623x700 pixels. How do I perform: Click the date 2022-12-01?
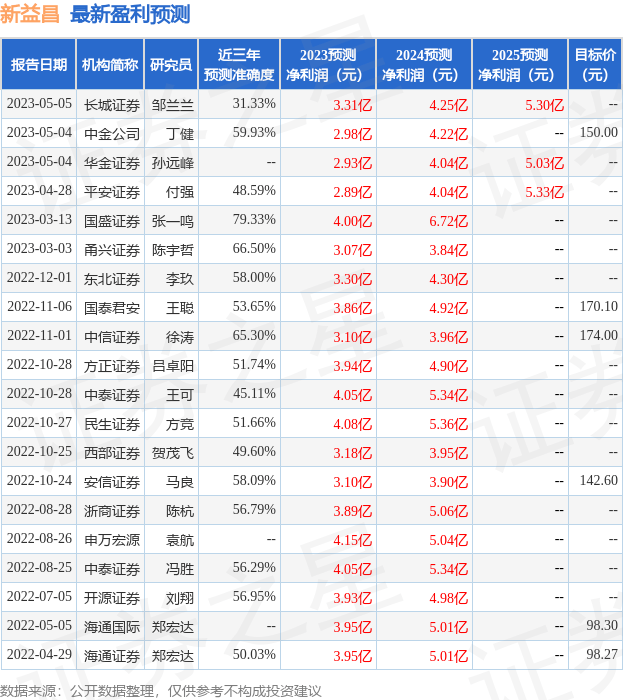coord(39,278)
